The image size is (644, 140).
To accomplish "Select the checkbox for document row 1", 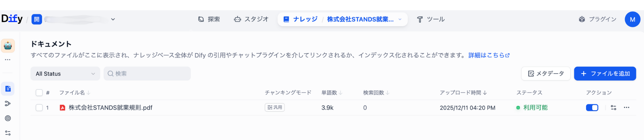I will click(39, 108).
